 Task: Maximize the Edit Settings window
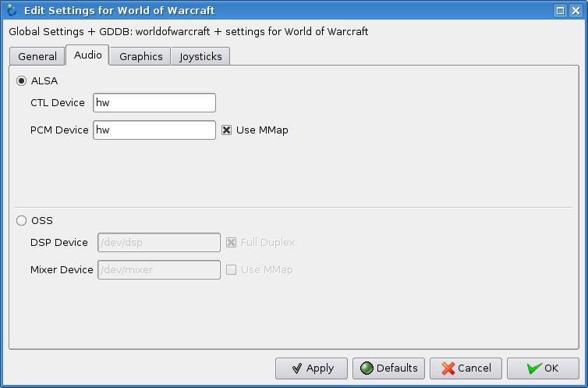coord(560,10)
